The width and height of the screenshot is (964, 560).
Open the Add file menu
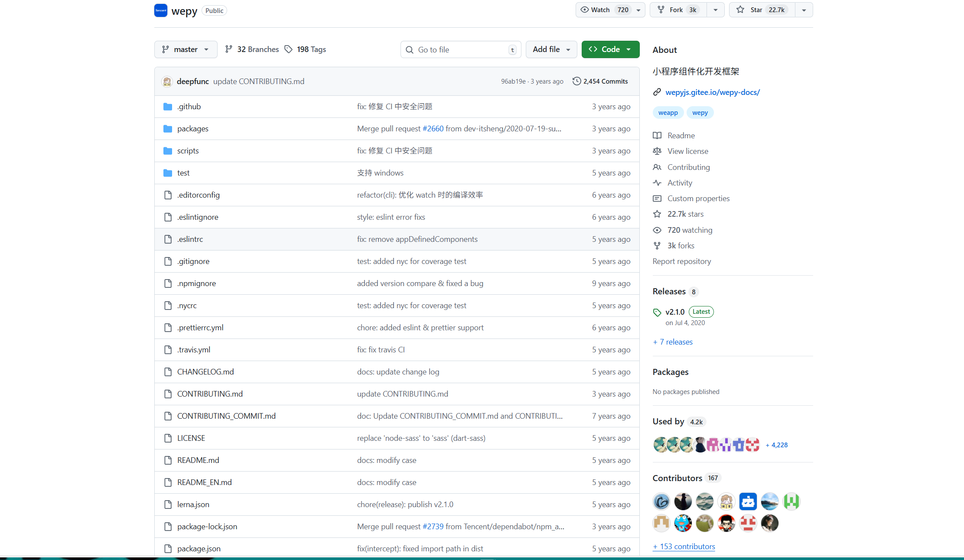pyautogui.click(x=551, y=49)
